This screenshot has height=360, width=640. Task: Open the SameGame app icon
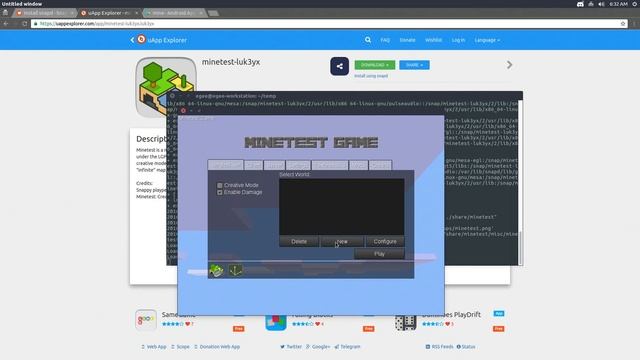click(146, 320)
